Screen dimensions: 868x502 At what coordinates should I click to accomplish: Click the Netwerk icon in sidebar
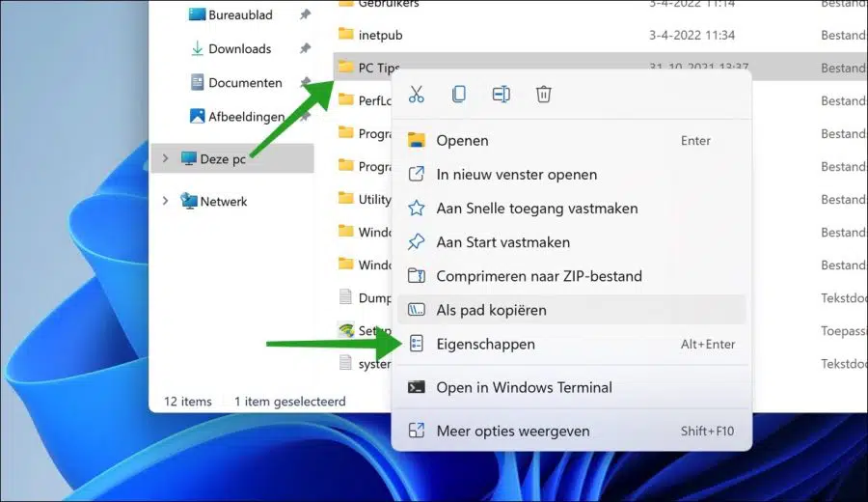(189, 201)
